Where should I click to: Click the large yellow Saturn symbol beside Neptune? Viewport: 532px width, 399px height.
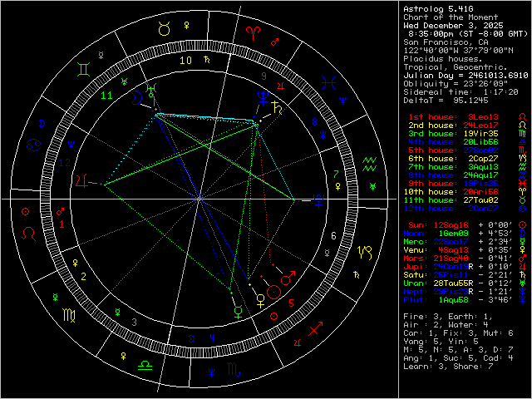point(277,108)
